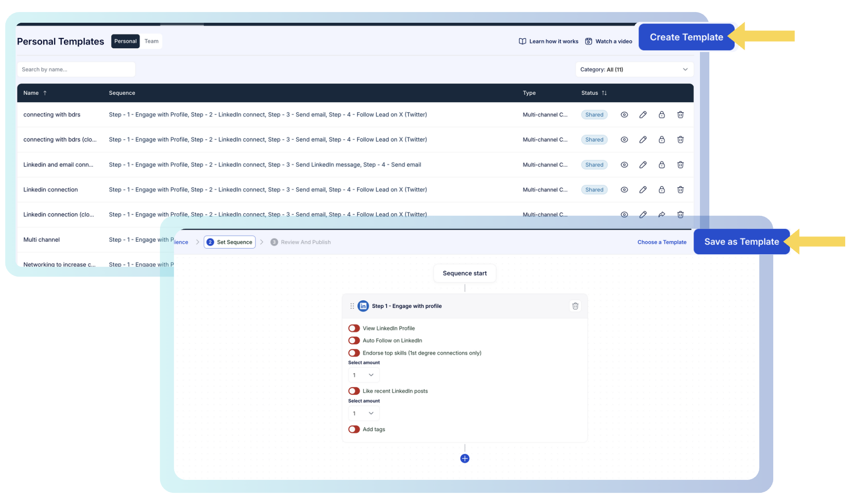Click the Sequence column header
Image resolution: width=851 pixels, height=504 pixels.
pos(122,93)
